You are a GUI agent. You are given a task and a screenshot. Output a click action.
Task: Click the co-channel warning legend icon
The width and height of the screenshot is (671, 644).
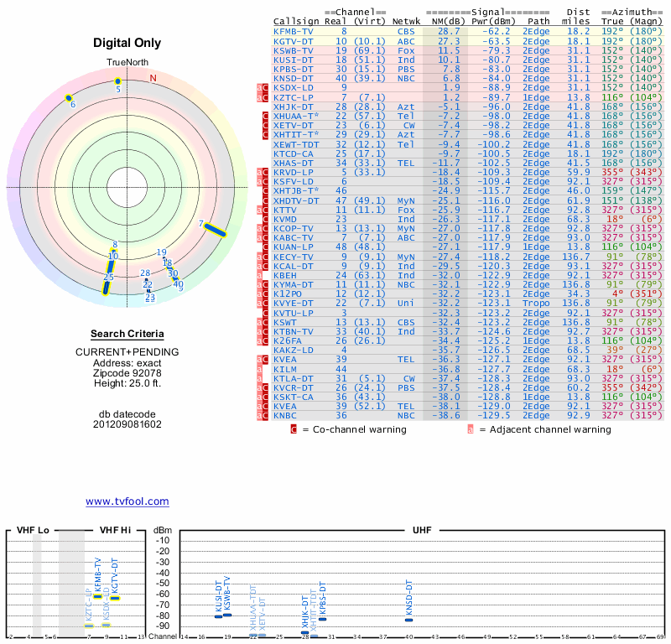(294, 429)
